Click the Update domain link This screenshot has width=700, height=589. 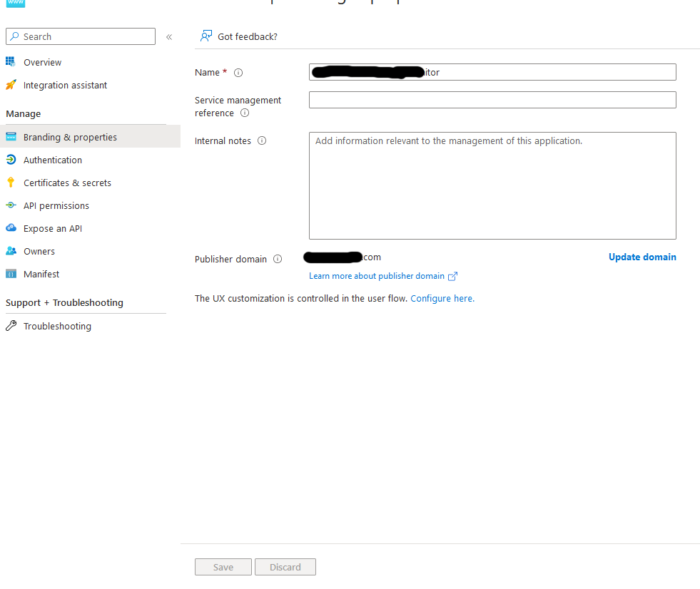tap(641, 257)
